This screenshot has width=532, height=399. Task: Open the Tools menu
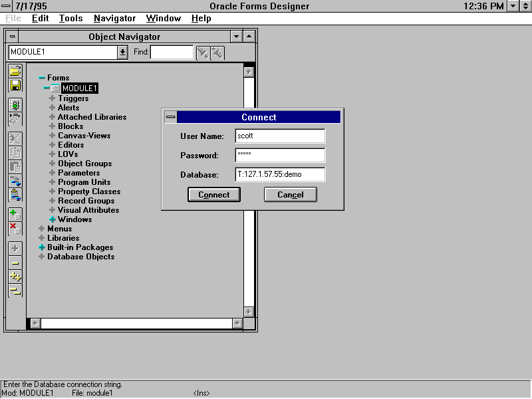[70, 18]
